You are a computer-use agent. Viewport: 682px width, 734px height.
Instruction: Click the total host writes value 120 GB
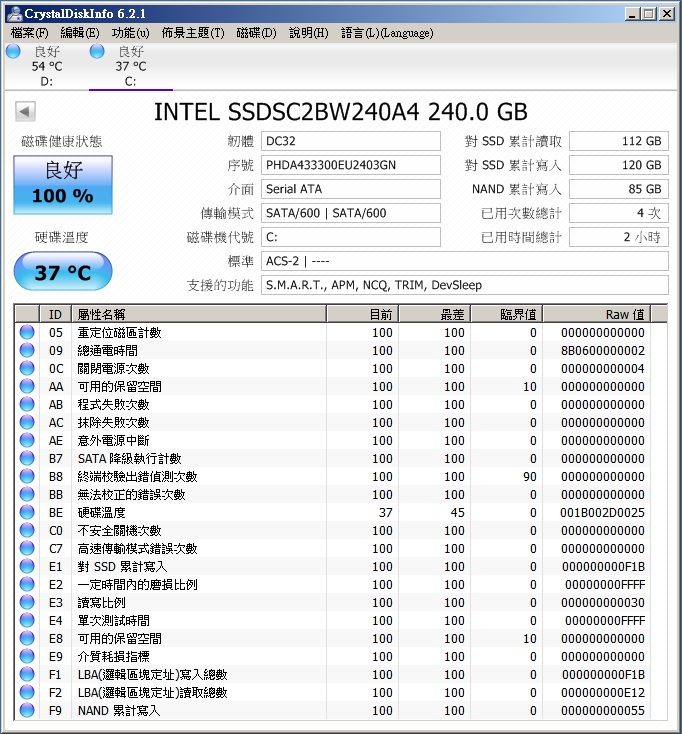pyautogui.click(x=619, y=165)
